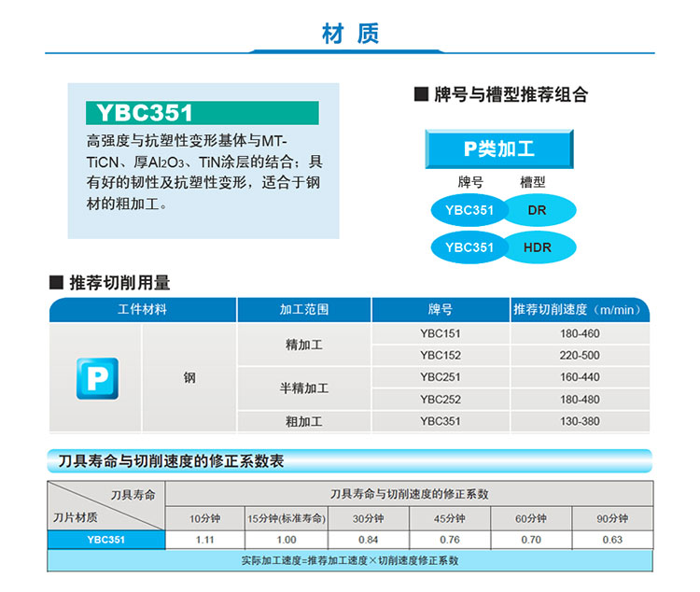Click the 15分钟(标准寿命) column header

click(x=287, y=518)
